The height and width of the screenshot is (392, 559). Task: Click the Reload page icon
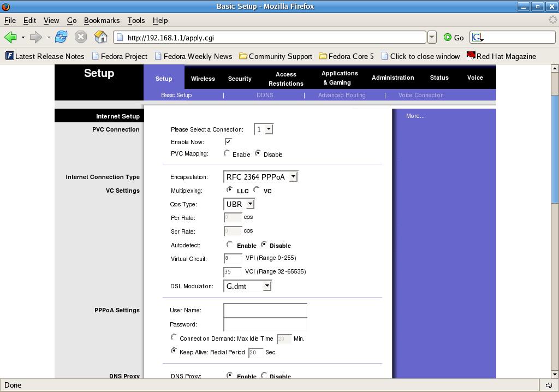(x=61, y=37)
